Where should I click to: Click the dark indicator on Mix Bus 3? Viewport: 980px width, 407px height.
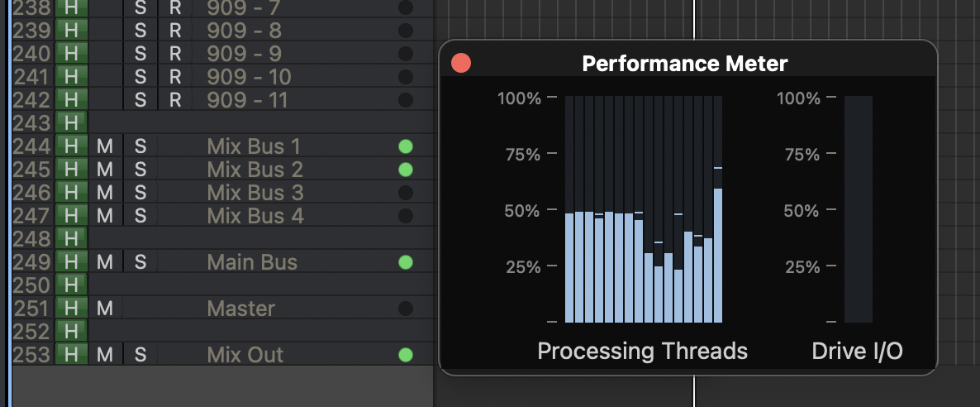click(x=405, y=193)
